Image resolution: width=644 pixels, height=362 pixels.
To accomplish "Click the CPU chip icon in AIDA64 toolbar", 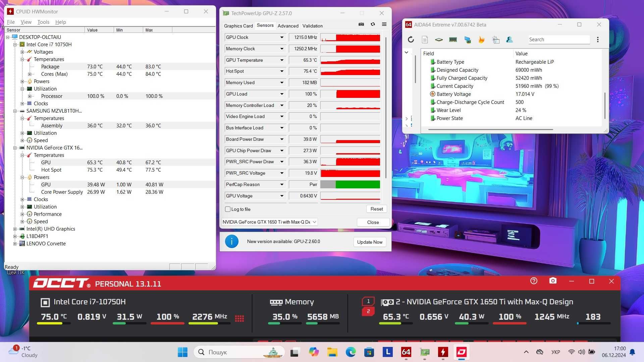I will (439, 40).
